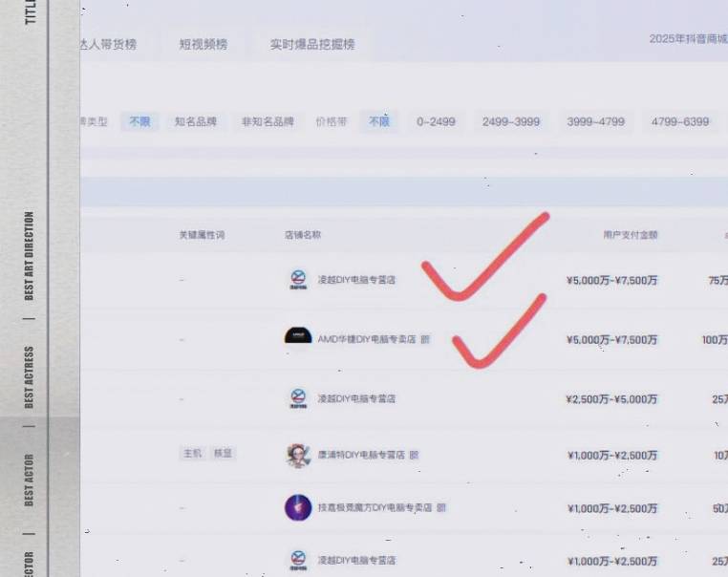The width and height of the screenshot is (728, 577).
Task: Click ¥1,000万-¥2,500万 in the last 凌越 row
Action: 612,561
